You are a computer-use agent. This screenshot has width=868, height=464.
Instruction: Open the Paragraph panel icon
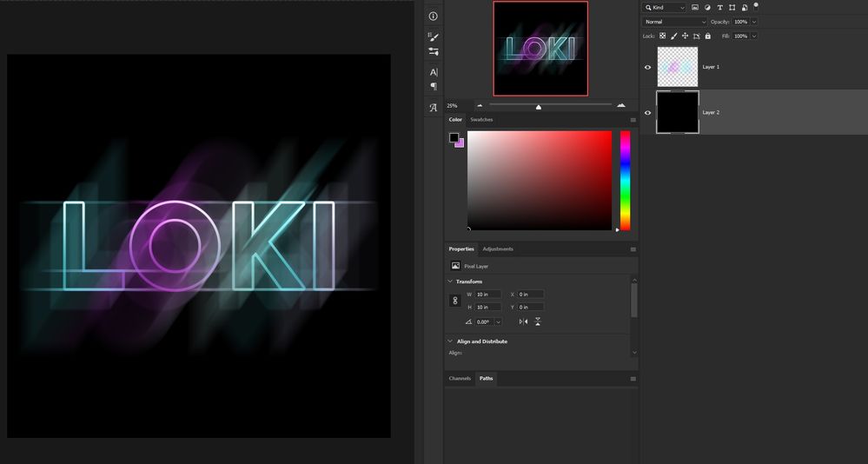[434, 86]
